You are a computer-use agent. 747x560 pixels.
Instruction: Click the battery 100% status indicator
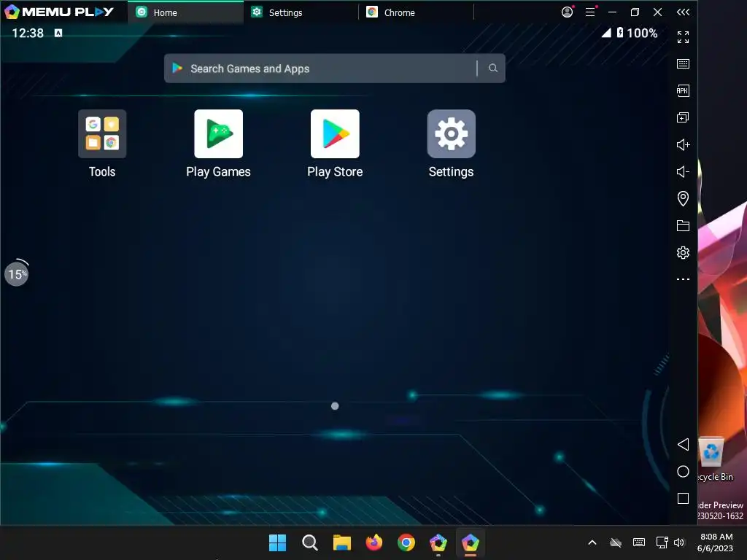click(637, 33)
